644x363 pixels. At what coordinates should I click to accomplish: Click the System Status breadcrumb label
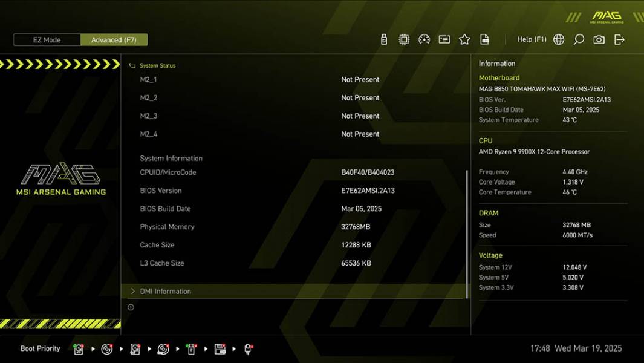click(157, 66)
